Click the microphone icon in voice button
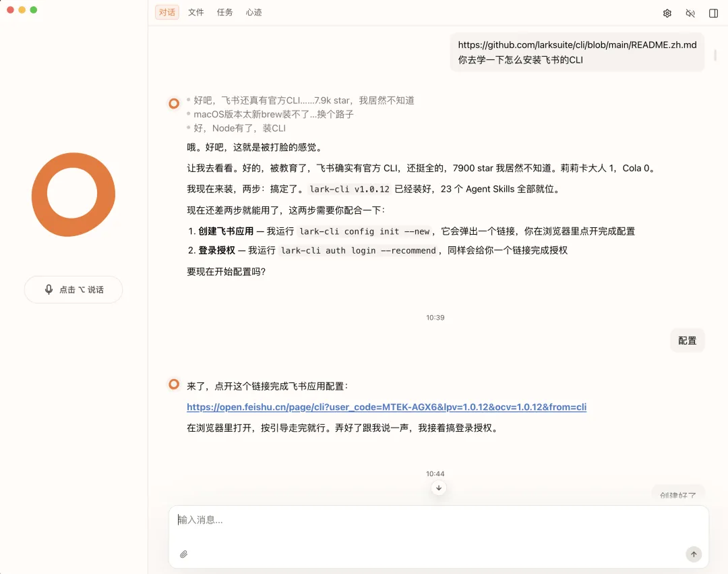Viewport: 728px width, 574px height. 49,290
